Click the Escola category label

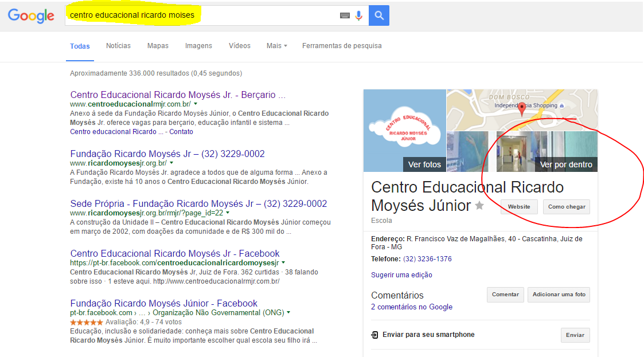click(381, 221)
